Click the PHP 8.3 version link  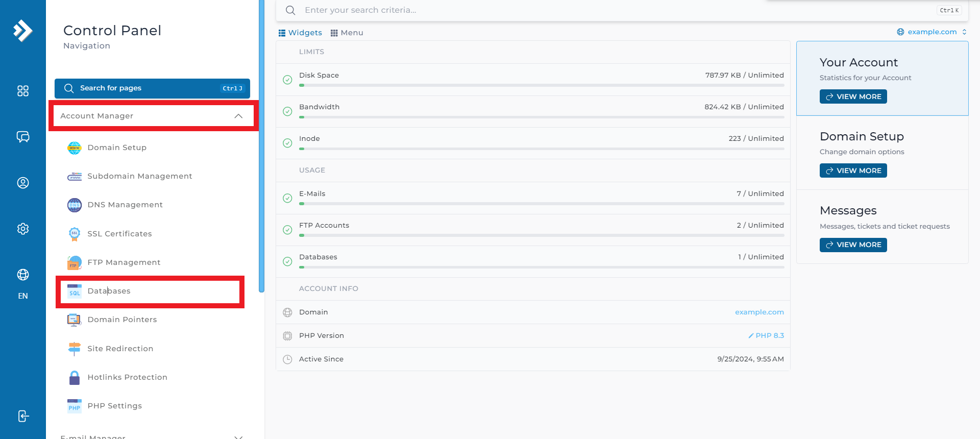coord(766,335)
